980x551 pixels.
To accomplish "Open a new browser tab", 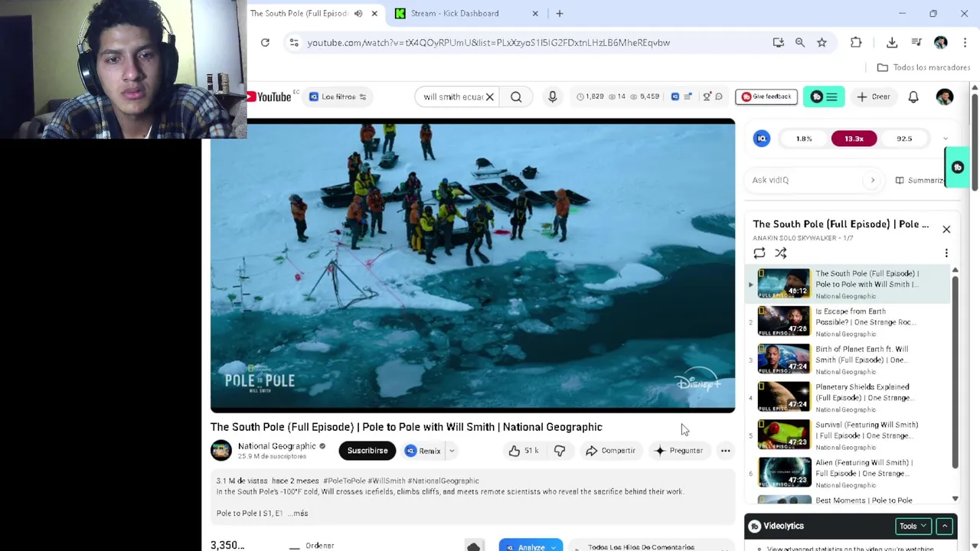I will (560, 13).
